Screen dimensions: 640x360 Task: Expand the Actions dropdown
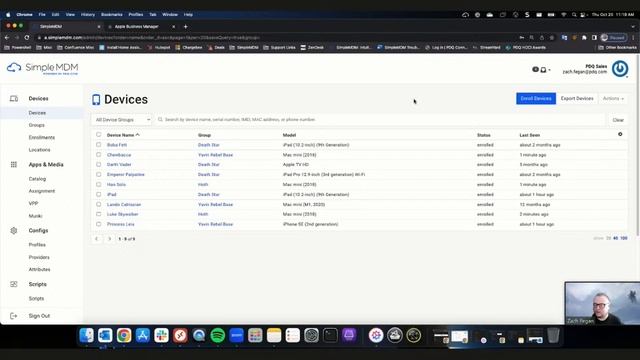613,98
